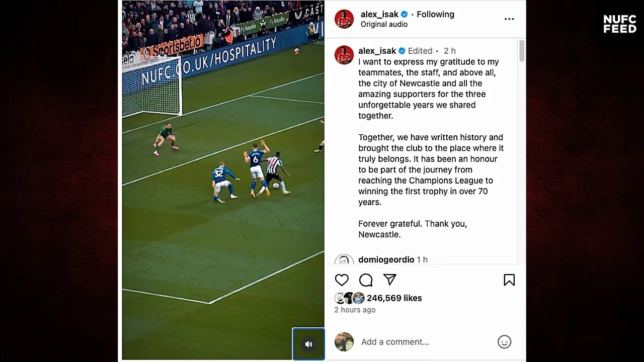Viewport: 644px width, 362px height.
Task: Save the post with bookmark icon
Action: (509, 280)
